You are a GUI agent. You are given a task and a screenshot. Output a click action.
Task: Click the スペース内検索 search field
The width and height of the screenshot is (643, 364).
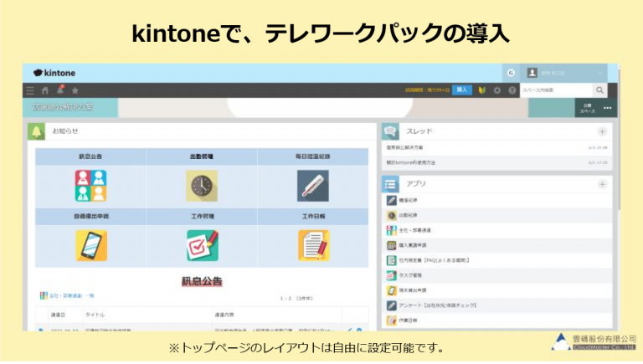tap(556, 90)
